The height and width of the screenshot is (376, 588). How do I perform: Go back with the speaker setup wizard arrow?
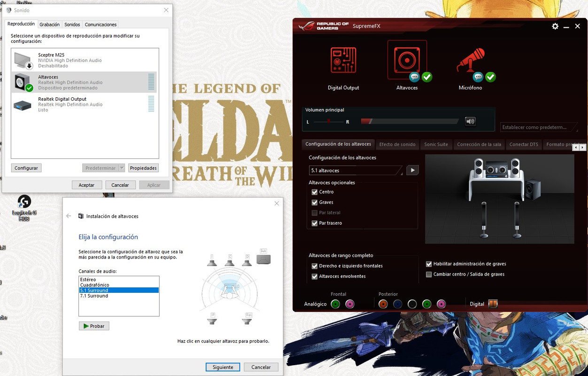[x=69, y=216]
